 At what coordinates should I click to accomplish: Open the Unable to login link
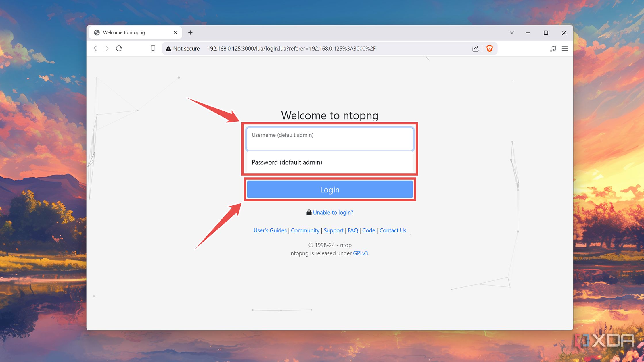tap(333, 212)
